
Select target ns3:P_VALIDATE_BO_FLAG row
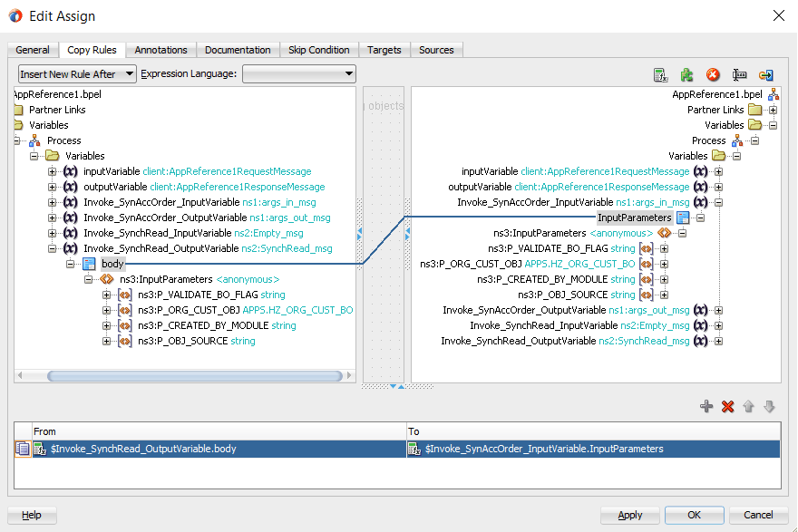(561, 248)
